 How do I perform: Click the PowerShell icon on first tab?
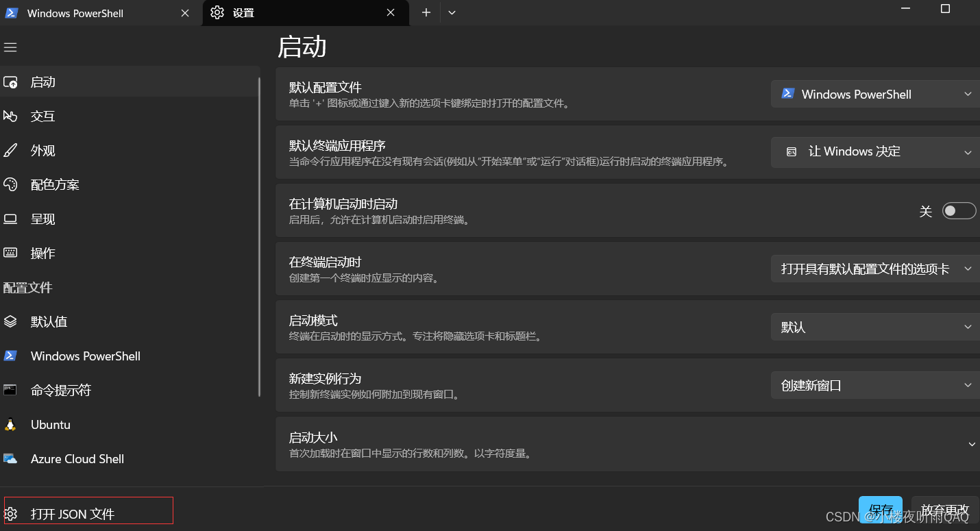12,12
